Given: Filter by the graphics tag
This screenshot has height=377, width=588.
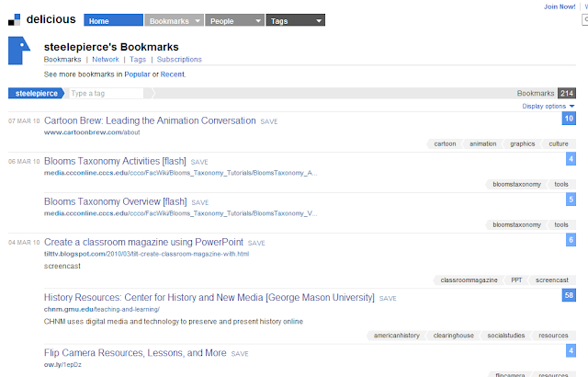Looking at the screenshot, I should [523, 143].
